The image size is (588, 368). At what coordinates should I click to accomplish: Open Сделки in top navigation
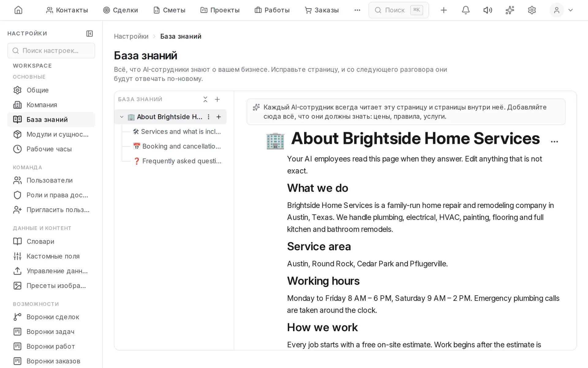120,10
